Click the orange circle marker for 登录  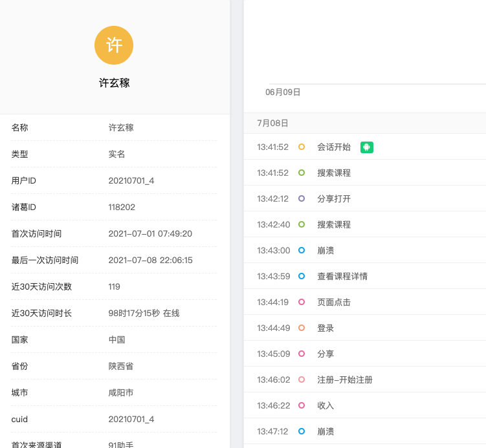pyautogui.click(x=302, y=328)
